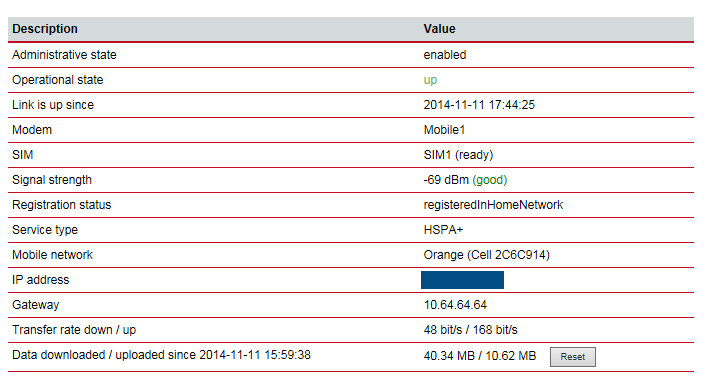
Task: Click the Reset button for data counters
Action: pyautogui.click(x=573, y=357)
